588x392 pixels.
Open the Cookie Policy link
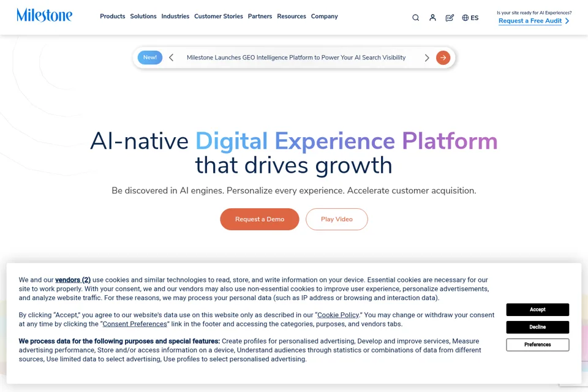click(x=338, y=315)
